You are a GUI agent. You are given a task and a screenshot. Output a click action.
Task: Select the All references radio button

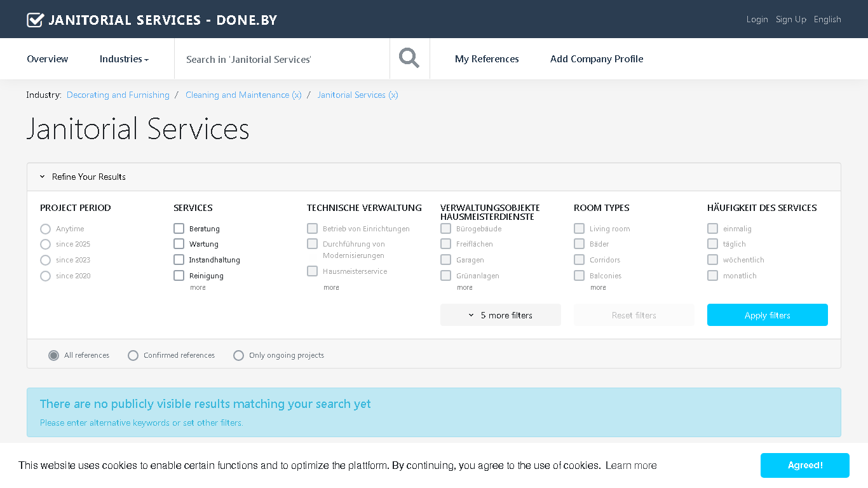[x=53, y=355]
